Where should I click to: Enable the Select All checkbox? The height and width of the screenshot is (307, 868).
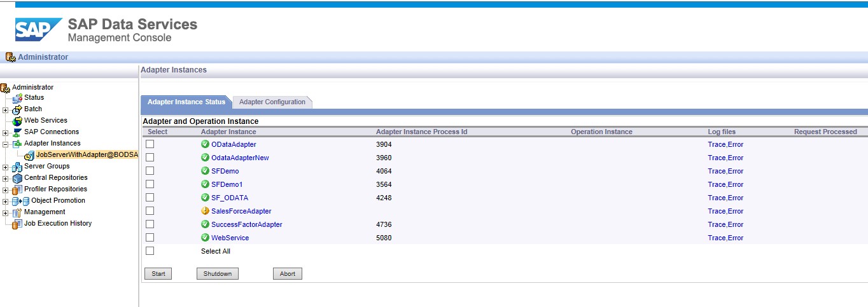pyautogui.click(x=150, y=251)
